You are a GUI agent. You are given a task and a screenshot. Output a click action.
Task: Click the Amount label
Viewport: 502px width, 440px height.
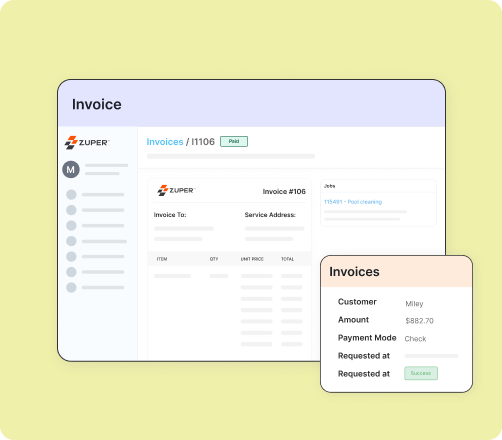(x=353, y=320)
